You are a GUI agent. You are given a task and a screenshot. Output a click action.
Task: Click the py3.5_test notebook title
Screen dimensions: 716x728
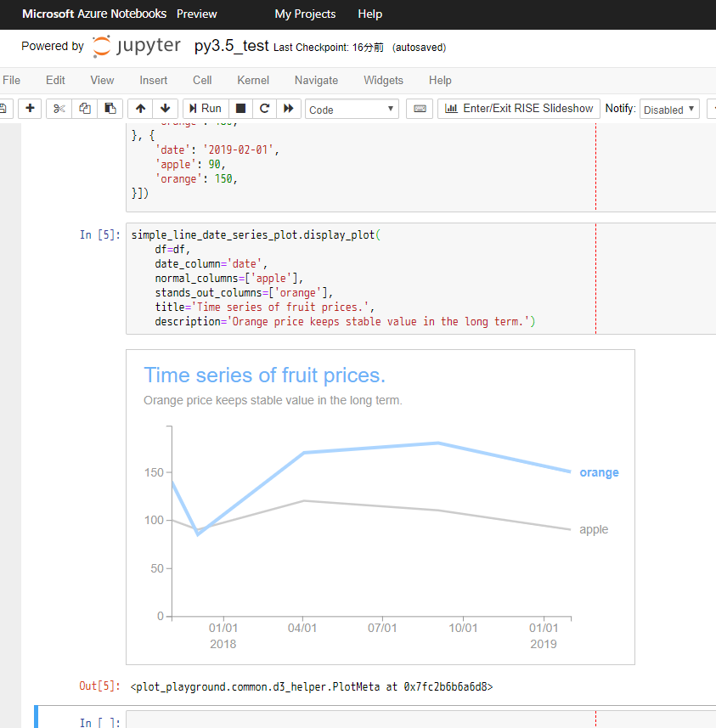pos(231,46)
